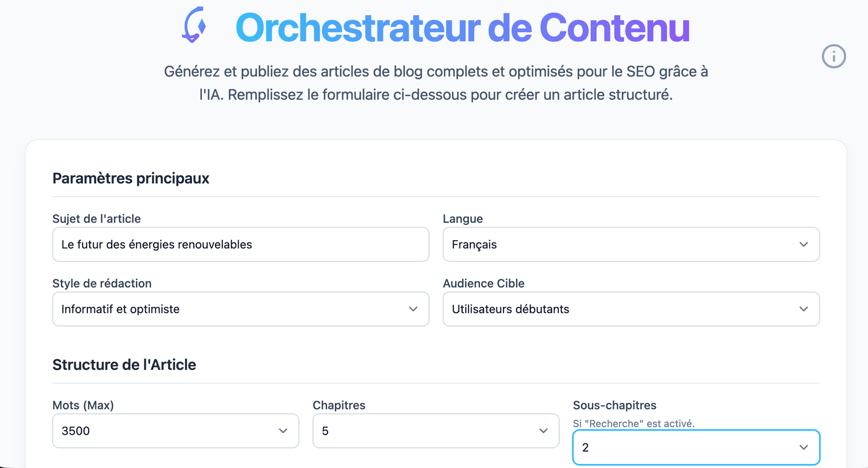The width and height of the screenshot is (868, 468).
Task: Click the Chapitres chevron arrow
Action: 542,431
